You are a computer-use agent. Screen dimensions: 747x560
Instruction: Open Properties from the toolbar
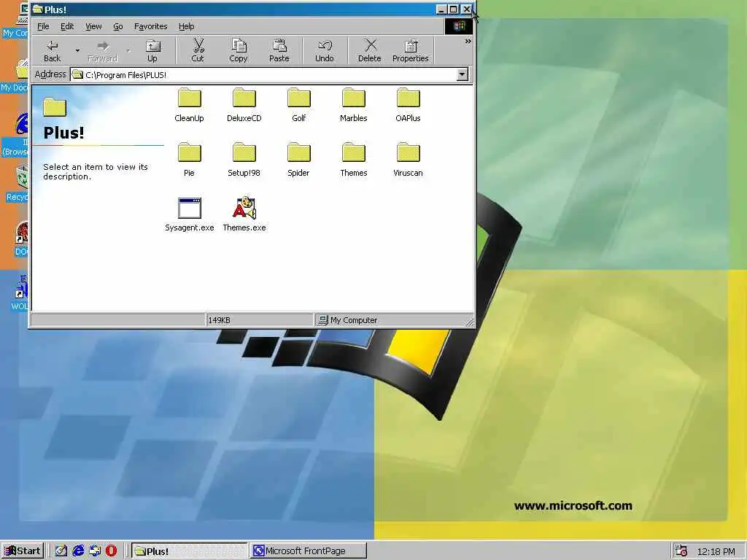pyautogui.click(x=411, y=50)
